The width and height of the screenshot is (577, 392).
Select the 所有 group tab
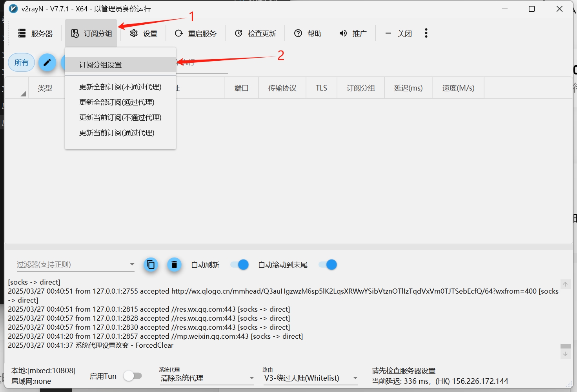coord(22,63)
